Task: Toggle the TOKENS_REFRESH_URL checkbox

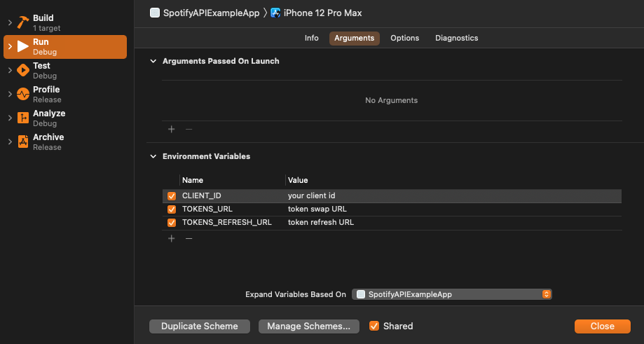Action: point(172,223)
